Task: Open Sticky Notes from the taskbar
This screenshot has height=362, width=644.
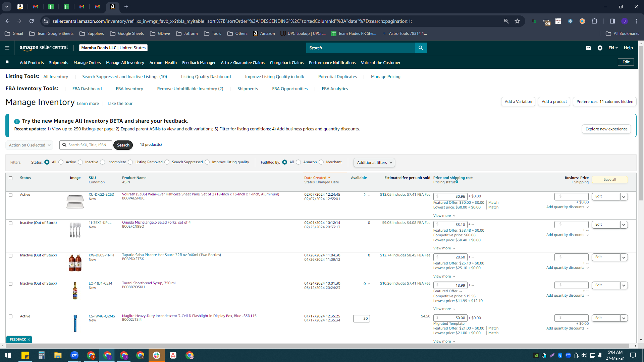Action: point(25,355)
